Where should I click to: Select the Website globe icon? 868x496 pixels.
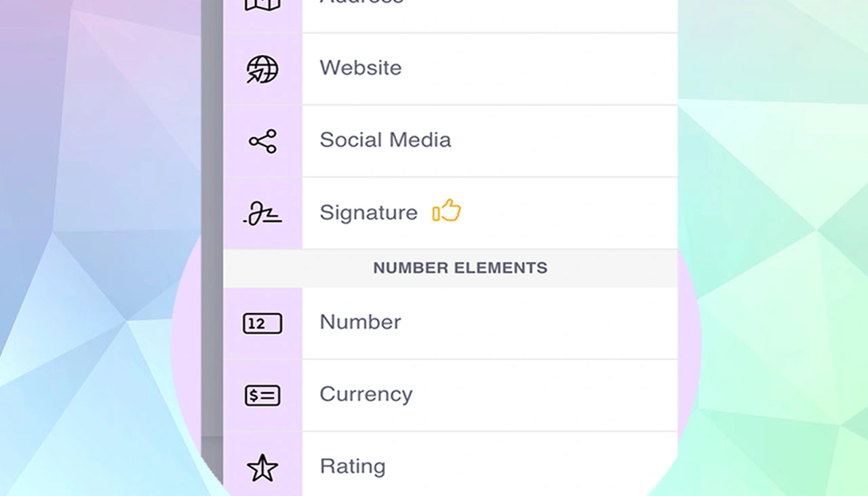pyautogui.click(x=262, y=69)
